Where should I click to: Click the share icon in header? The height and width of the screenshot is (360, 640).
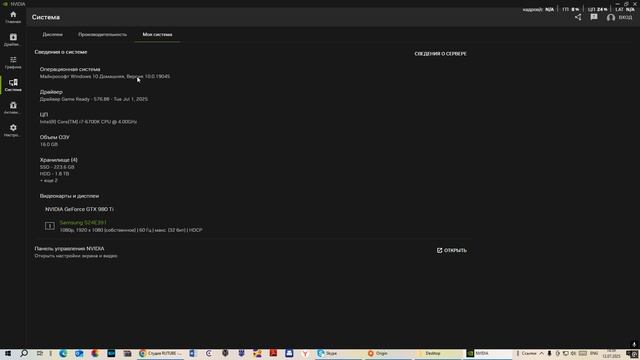(578, 17)
